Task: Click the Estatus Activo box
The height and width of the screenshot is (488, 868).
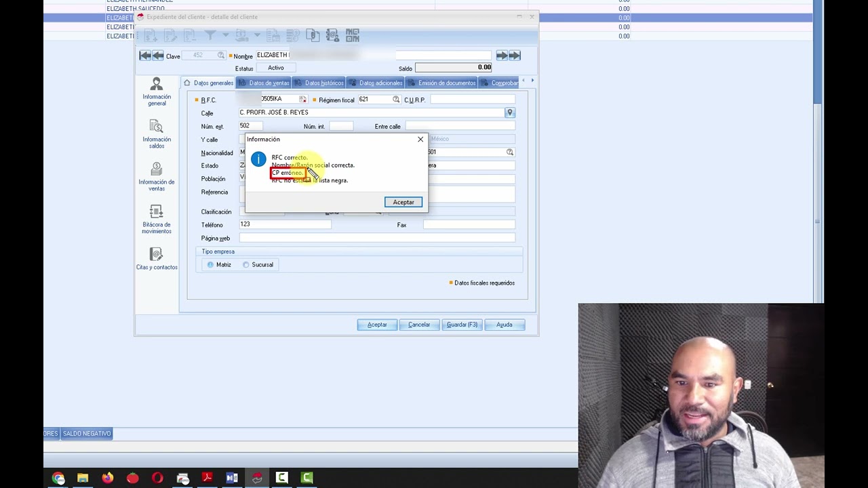Action: [x=276, y=68]
